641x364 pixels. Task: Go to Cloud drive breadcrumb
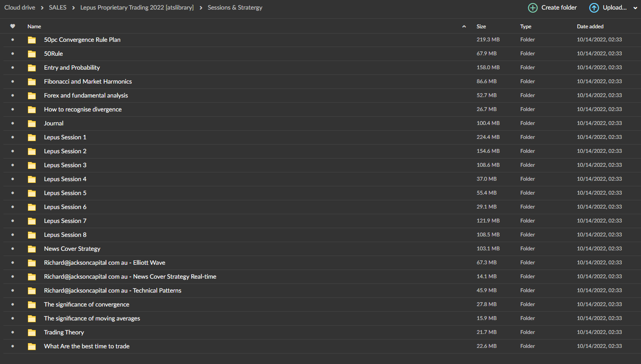(x=20, y=7)
